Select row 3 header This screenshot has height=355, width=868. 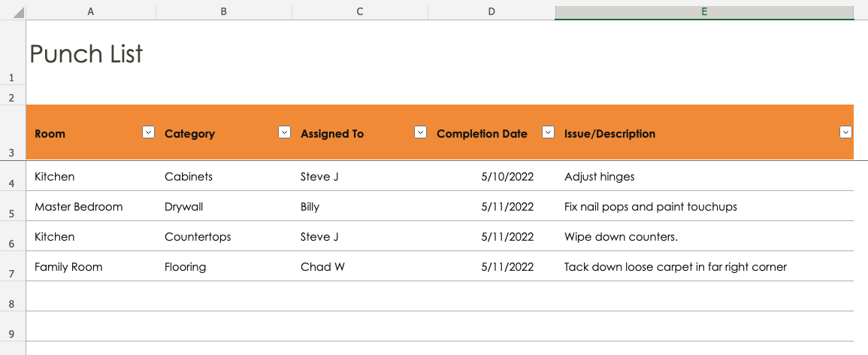[x=12, y=132]
